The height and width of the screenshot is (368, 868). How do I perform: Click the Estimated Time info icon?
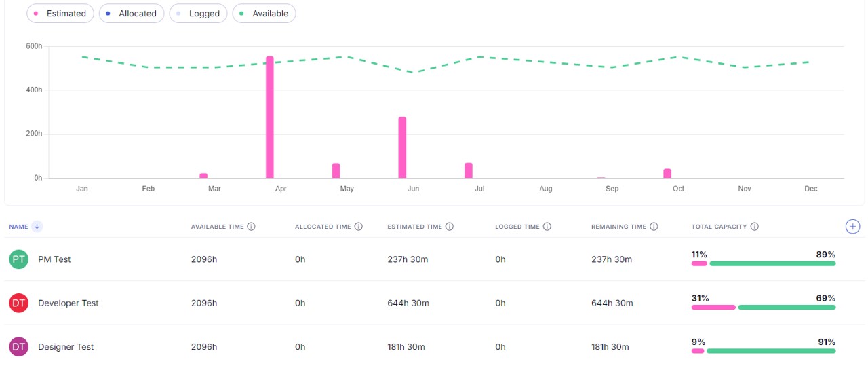point(450,227)
